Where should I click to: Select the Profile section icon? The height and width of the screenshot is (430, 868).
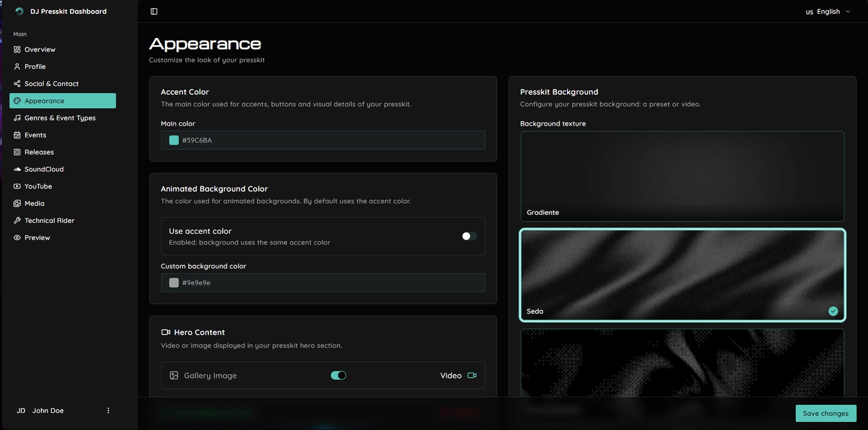(17, 66)
